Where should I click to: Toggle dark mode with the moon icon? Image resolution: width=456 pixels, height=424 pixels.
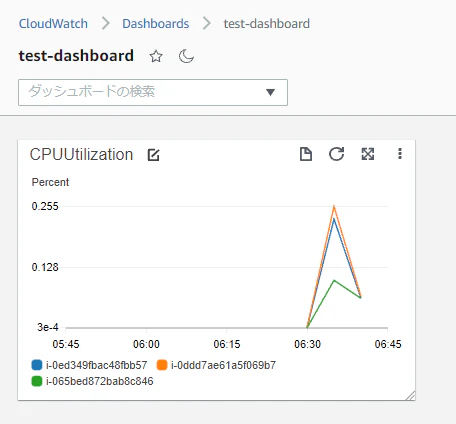[186, 56]
